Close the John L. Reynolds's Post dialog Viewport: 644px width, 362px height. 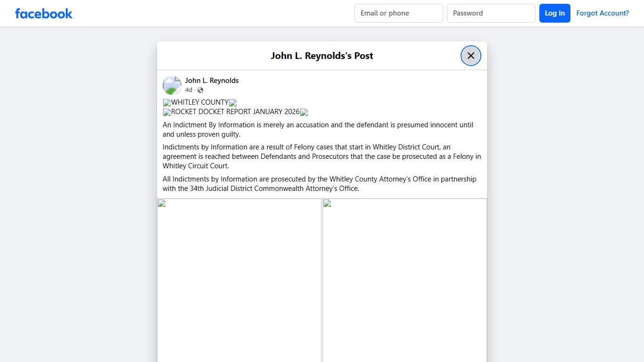pyautogui.click(x=471, y=55)
